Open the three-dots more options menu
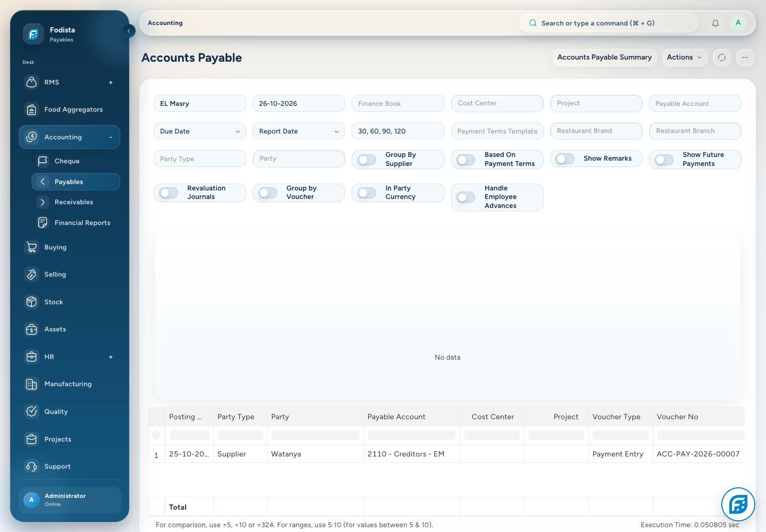766x532 pixels. 745,57
